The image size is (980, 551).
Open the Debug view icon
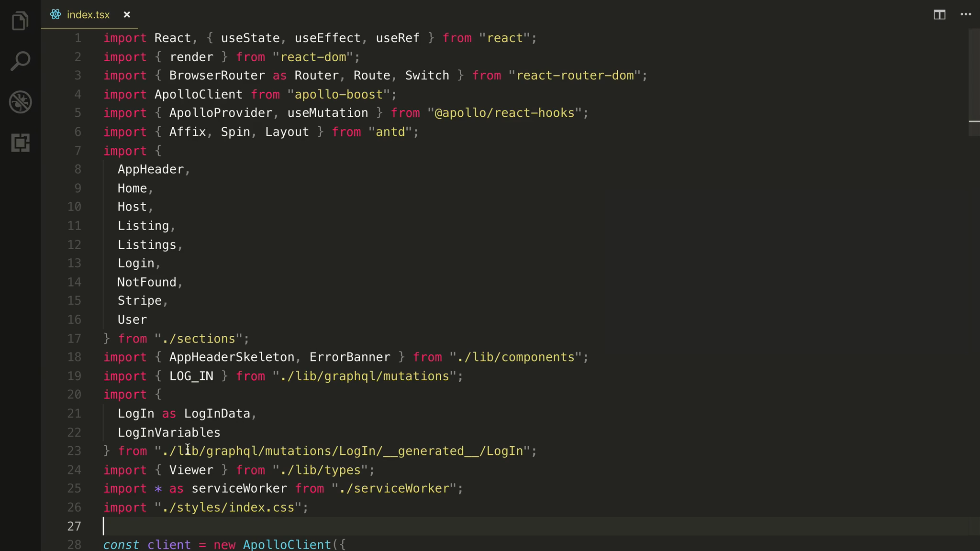point(20,102)
